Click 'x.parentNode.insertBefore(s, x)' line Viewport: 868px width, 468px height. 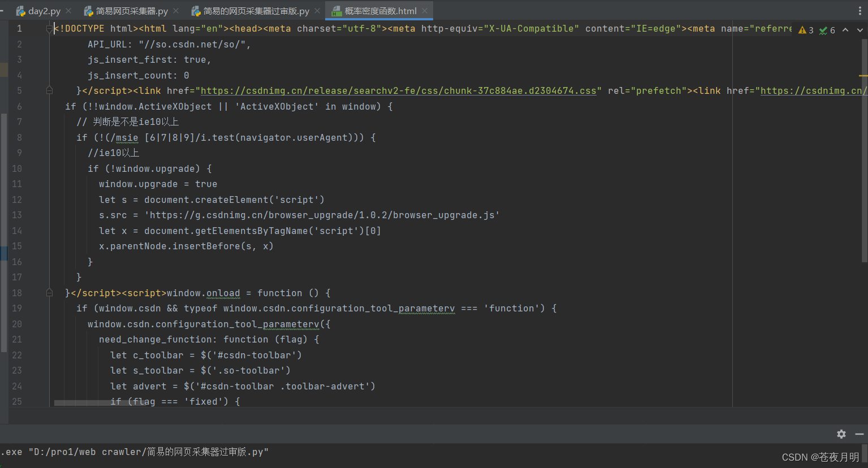pos(186,246)
